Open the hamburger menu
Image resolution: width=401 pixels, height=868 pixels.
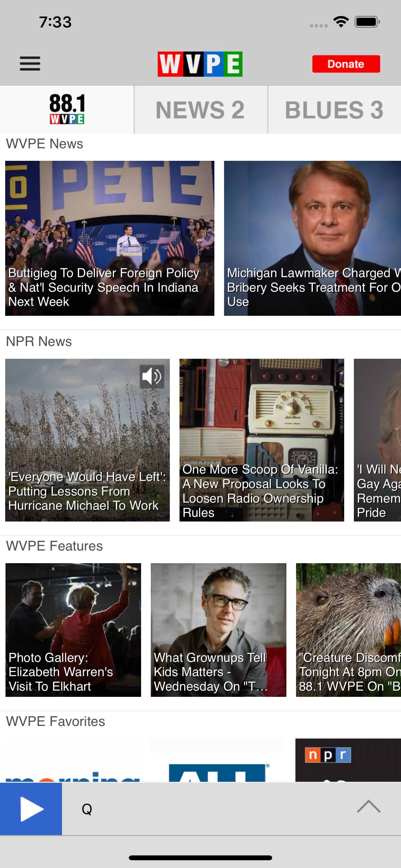coord(30,64)
